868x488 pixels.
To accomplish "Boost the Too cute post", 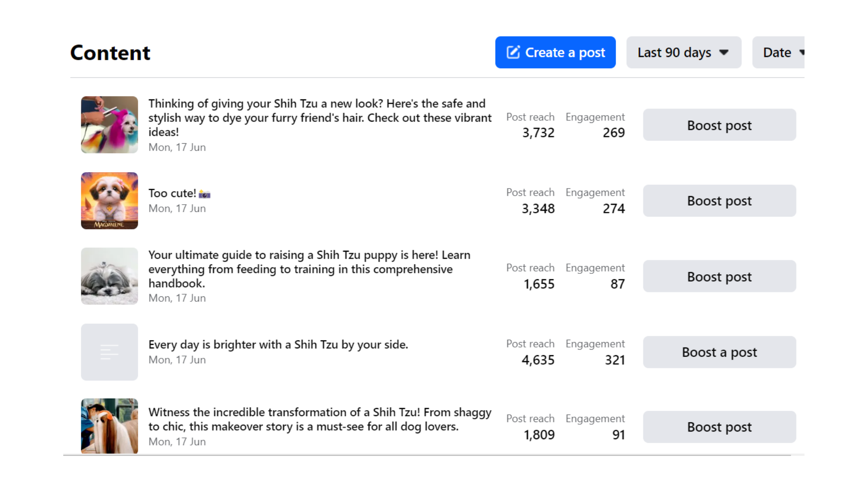I will [719, 201].
